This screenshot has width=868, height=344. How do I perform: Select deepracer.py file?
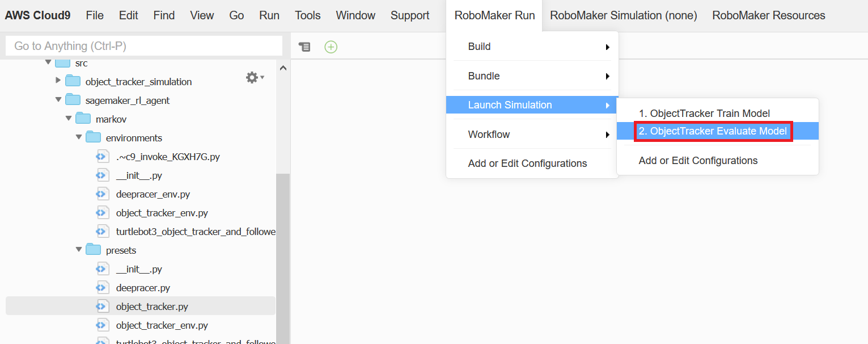tap(143, 288)
